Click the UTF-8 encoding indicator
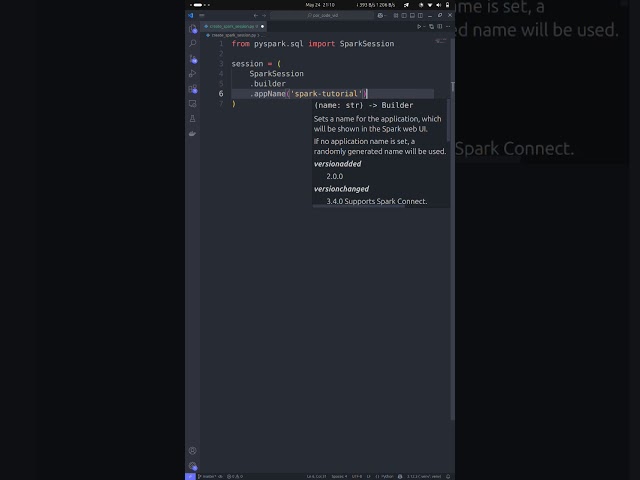The width and height of the screenshot is (640, 480). coord(357,476)
